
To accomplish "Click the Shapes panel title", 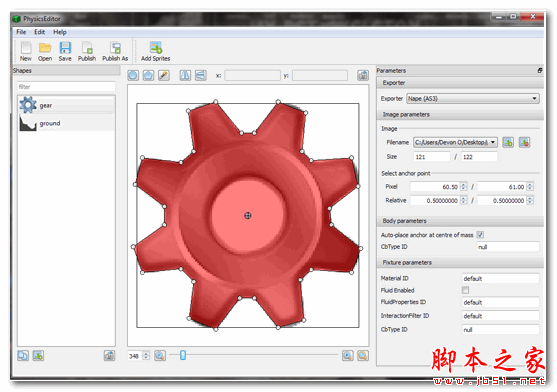I will coord(22,70).
